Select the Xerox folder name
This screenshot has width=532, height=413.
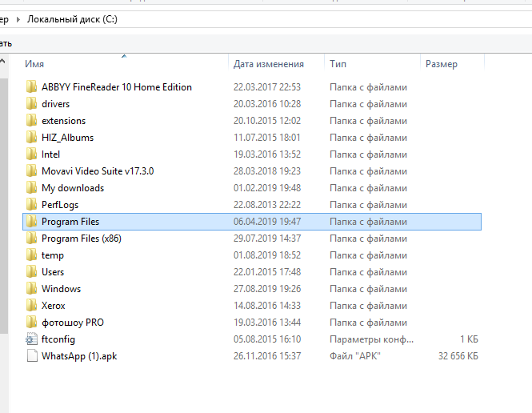(x=54, y=306)
